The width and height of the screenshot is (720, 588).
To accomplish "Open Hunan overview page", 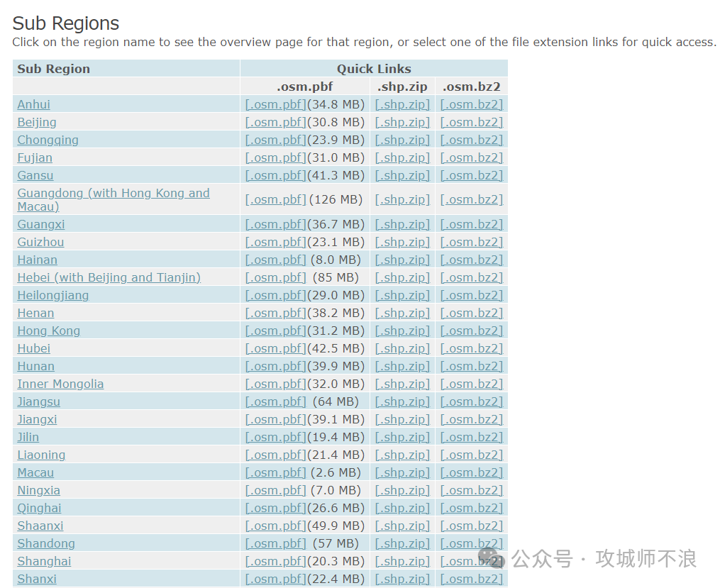I will (x=35, y=367).
